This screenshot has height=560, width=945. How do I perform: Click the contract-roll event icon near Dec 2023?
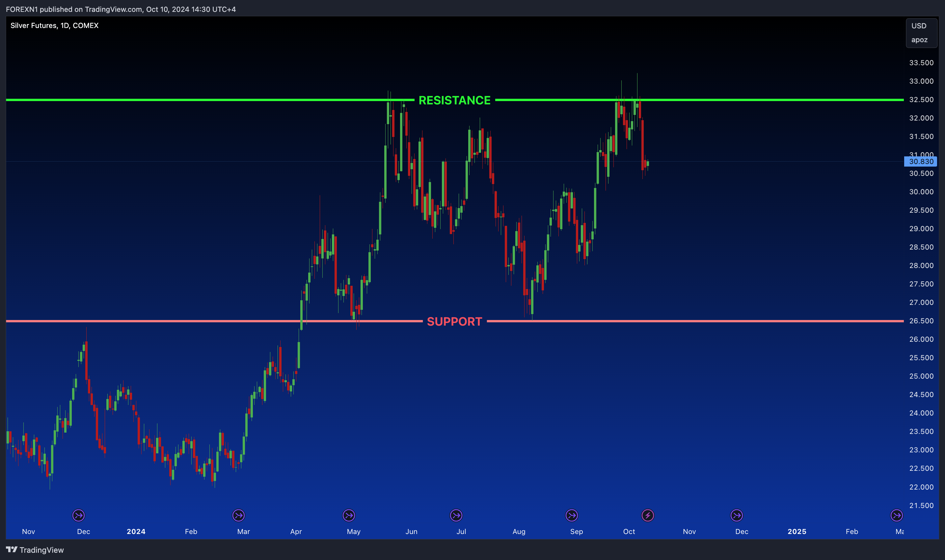coord(78,515)
